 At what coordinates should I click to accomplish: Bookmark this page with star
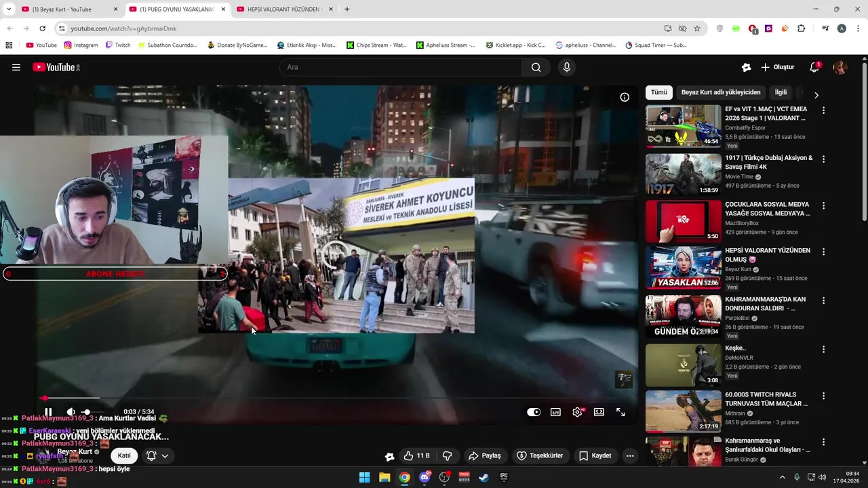pos(697,28)
